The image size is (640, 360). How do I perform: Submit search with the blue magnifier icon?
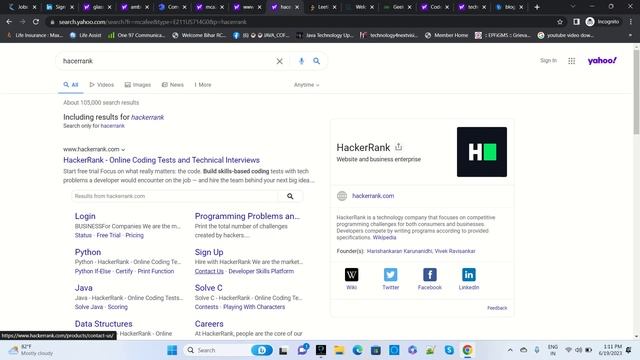click(x=316, y=61)
